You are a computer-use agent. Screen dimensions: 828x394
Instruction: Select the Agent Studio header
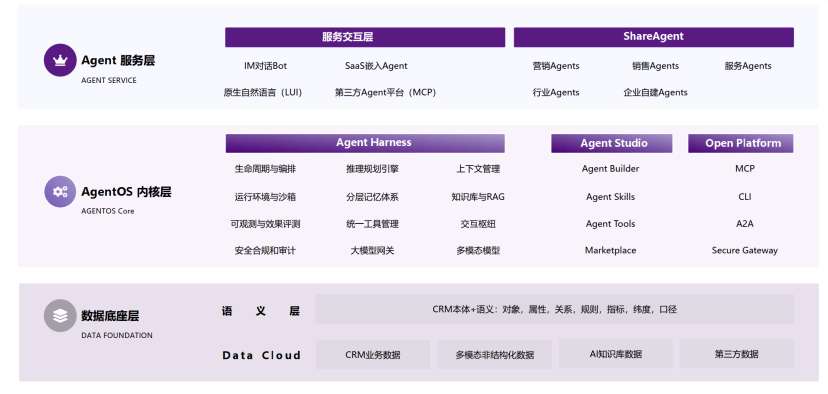612,143
